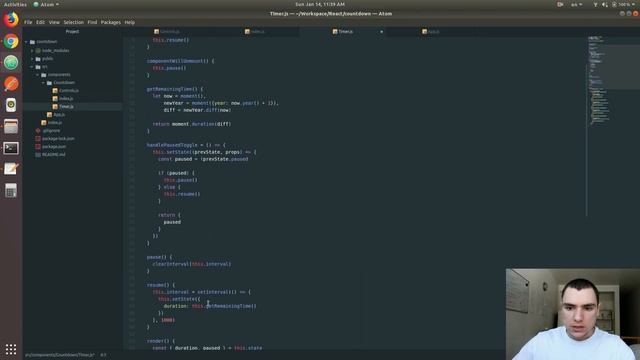The height and width of the screenshot is (360, 640).
Task: Click the 'componentWillUnmount() {' line
Action: tap(180, 61)
